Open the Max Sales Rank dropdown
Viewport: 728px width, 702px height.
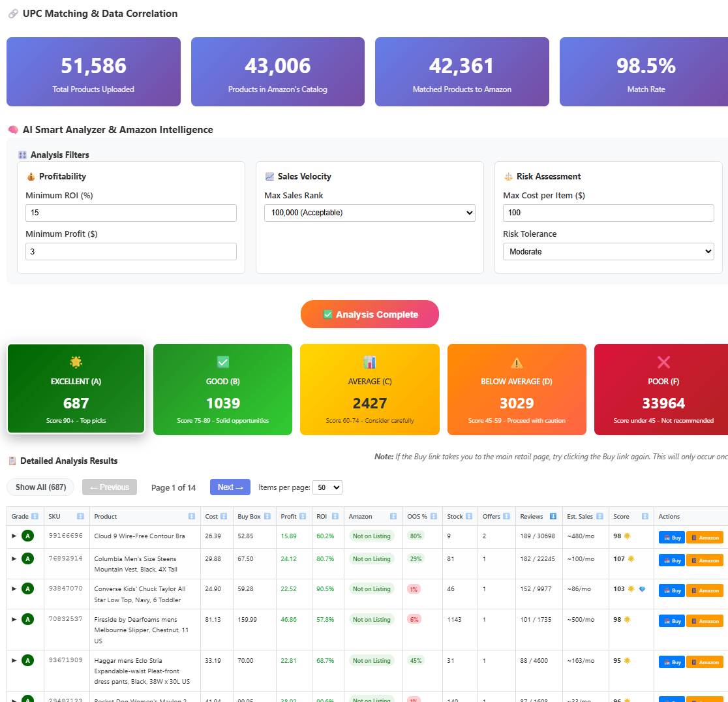pyautogui.click(x=370, y=213)
